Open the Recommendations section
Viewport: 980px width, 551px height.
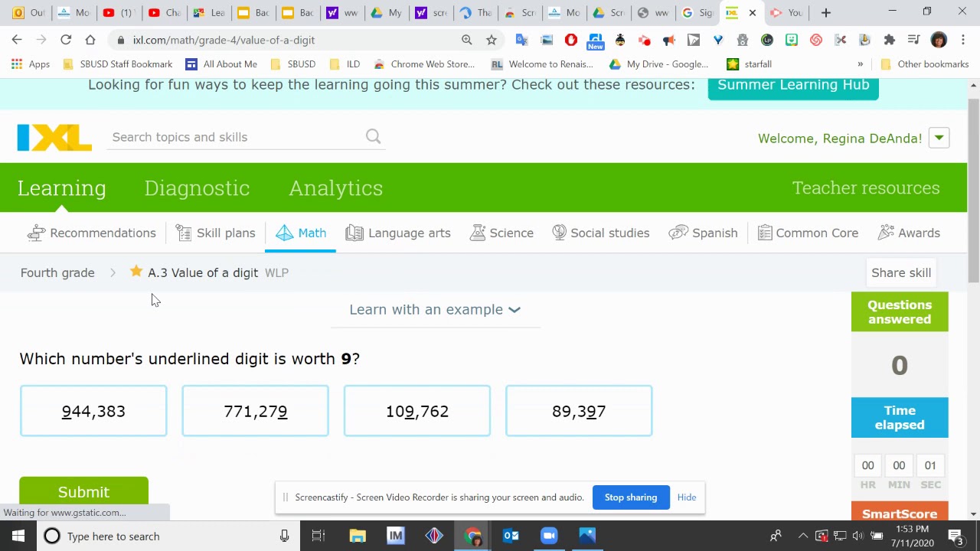point(91,233)
